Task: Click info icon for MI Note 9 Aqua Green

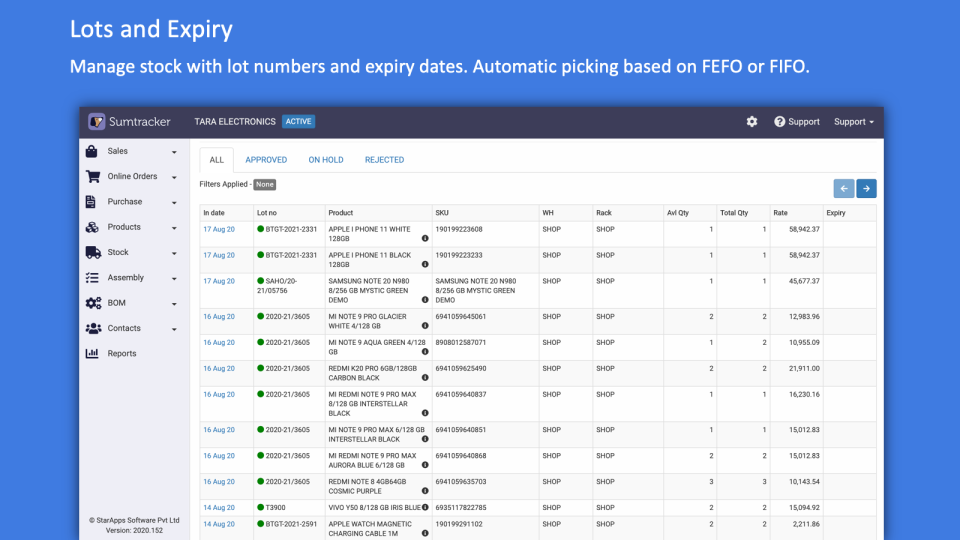Action: [x=425, y=352]
